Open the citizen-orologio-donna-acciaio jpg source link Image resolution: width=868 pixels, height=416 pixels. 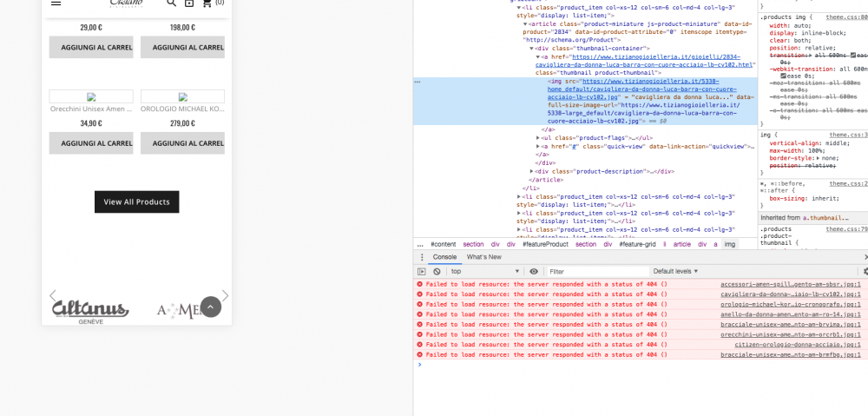tap(798, 345)
